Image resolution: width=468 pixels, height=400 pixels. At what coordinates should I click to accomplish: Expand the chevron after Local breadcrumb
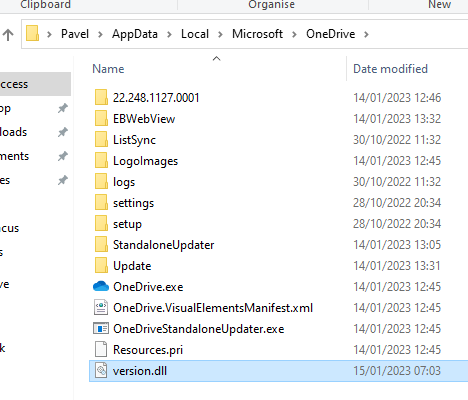point(220,34)
